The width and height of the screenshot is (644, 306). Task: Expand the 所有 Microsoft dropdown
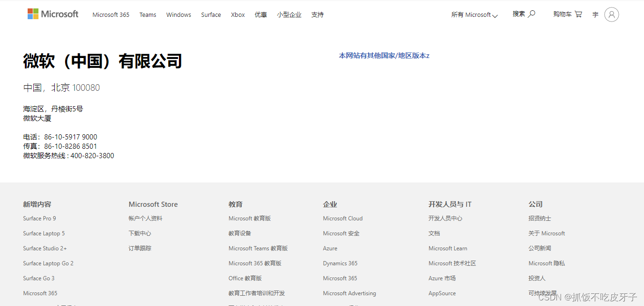pyautogui.click(x=474, y=15)
